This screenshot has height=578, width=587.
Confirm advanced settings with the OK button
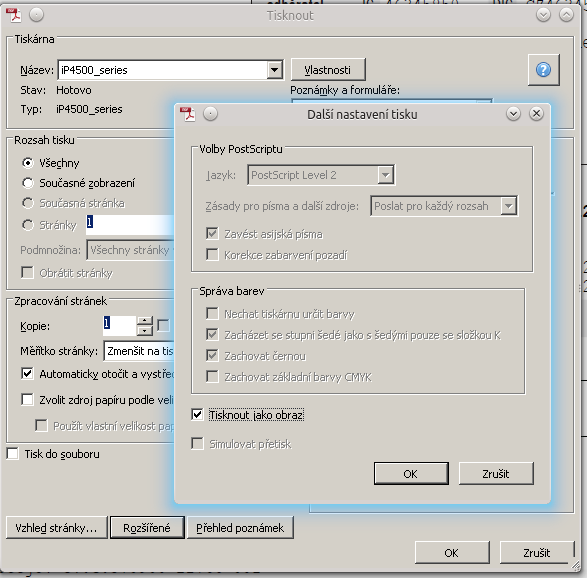(411, 474)
